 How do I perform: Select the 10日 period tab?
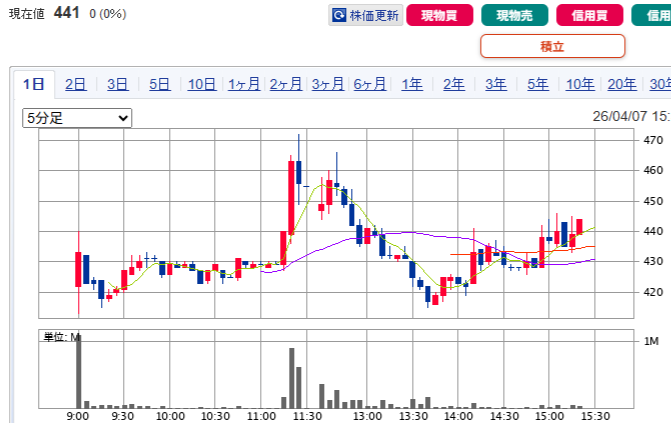[x=202, y=84]
